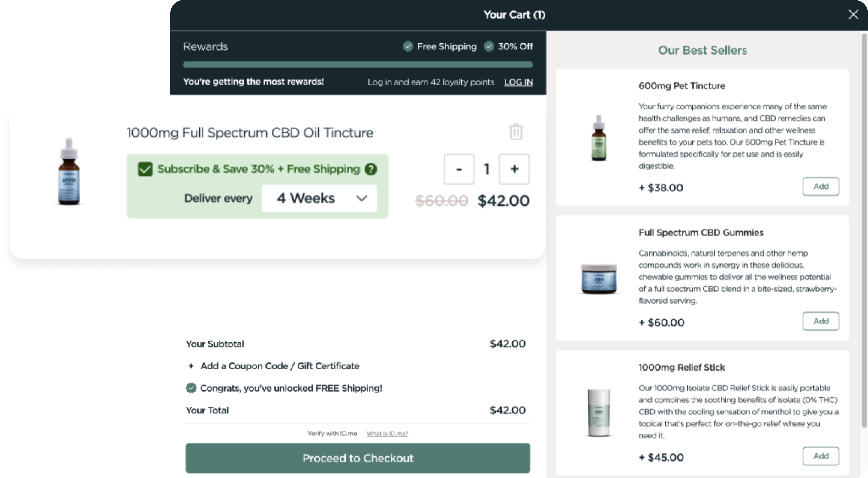
Task: Increase quantity with the plus button
Action: pyautogui.click(x=514, y=169)
